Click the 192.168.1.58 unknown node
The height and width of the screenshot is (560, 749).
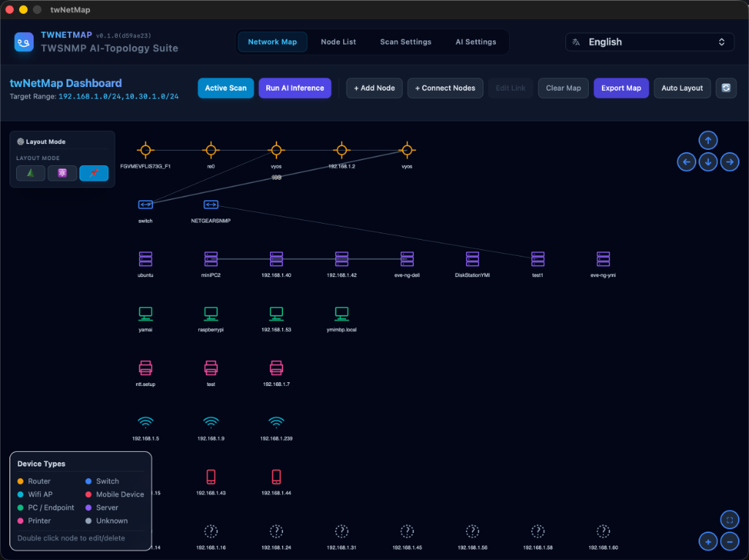538,531
